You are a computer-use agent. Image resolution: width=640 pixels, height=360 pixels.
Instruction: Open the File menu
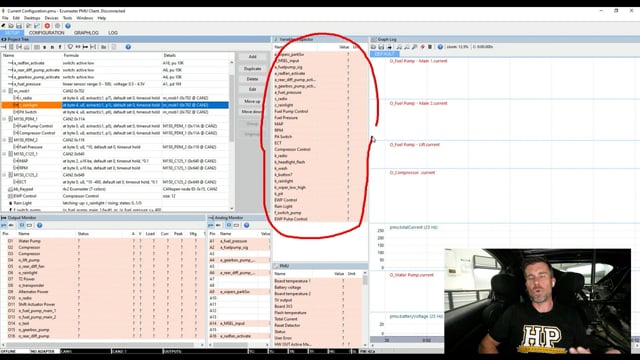coord(5,18)
